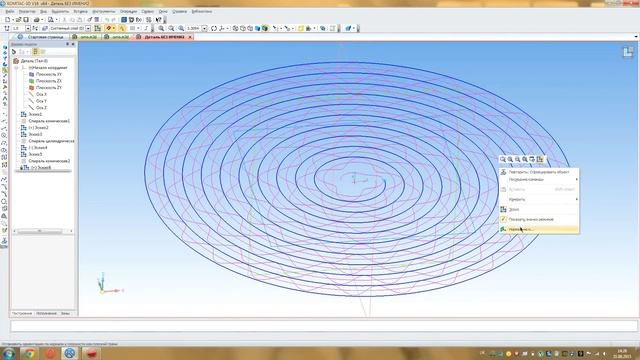
Task: Click the Undo arrow icon
Action: point(107,20)
